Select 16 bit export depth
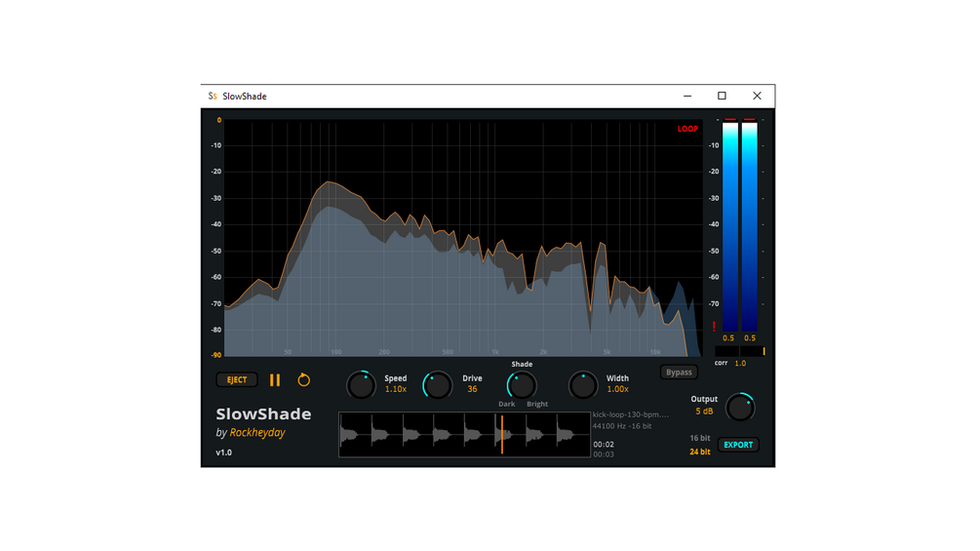The image size is (980, 551). coord(700,438)
